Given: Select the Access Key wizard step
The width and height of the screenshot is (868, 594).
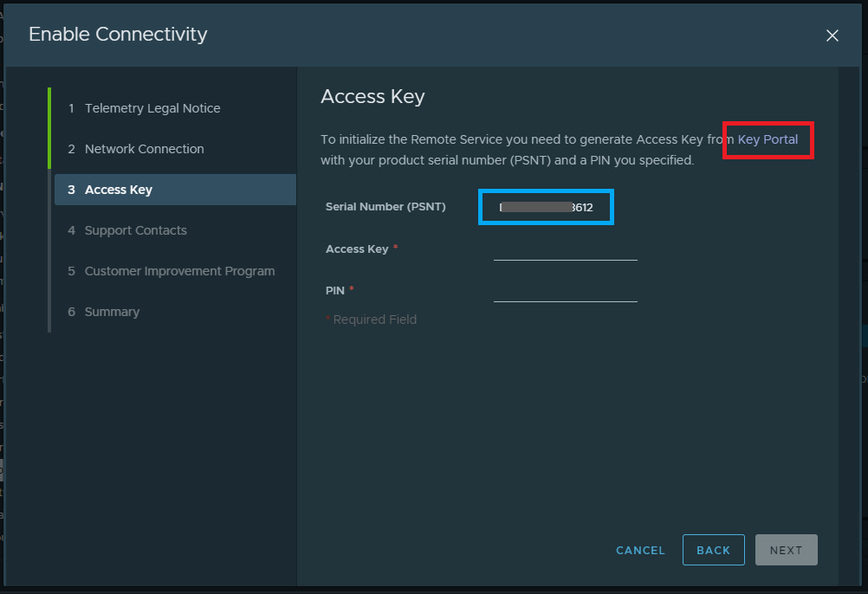Looking at the screenshot, I should click(x=118, y=190).
